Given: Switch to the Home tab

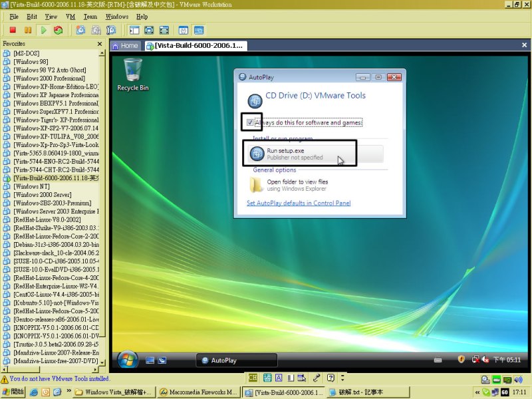Looking at the screenshot, I should point(125,46).
